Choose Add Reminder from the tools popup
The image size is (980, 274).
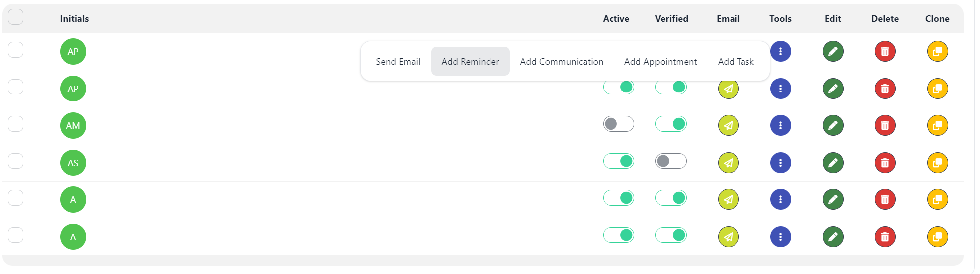tap(470, 62)
